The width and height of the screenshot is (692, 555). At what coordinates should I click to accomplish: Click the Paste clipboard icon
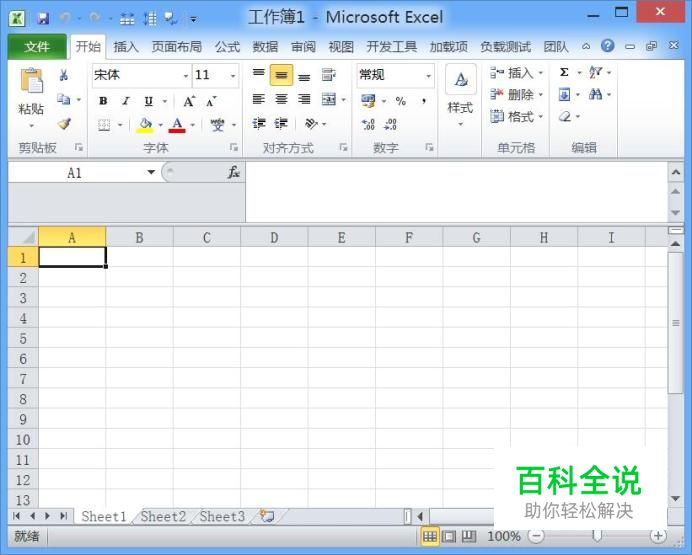pos(32,81)
